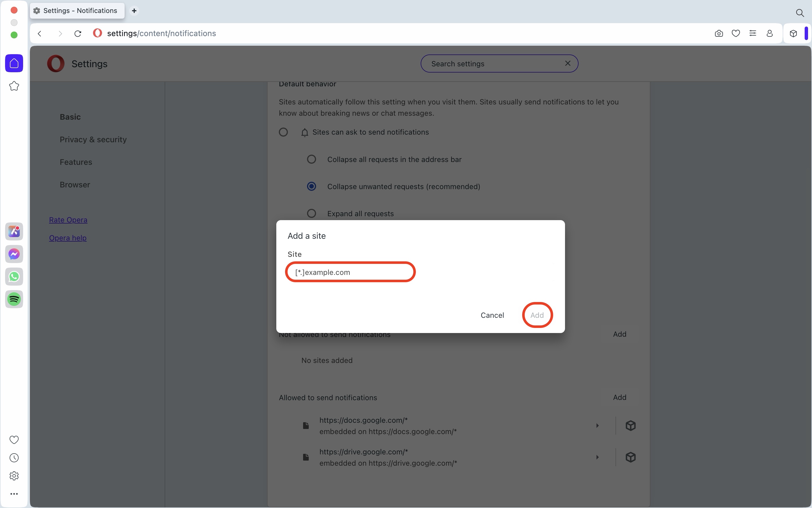Click the address bar URL settings/content/notifications
This screenshot has height=508, width=812.
161,33
